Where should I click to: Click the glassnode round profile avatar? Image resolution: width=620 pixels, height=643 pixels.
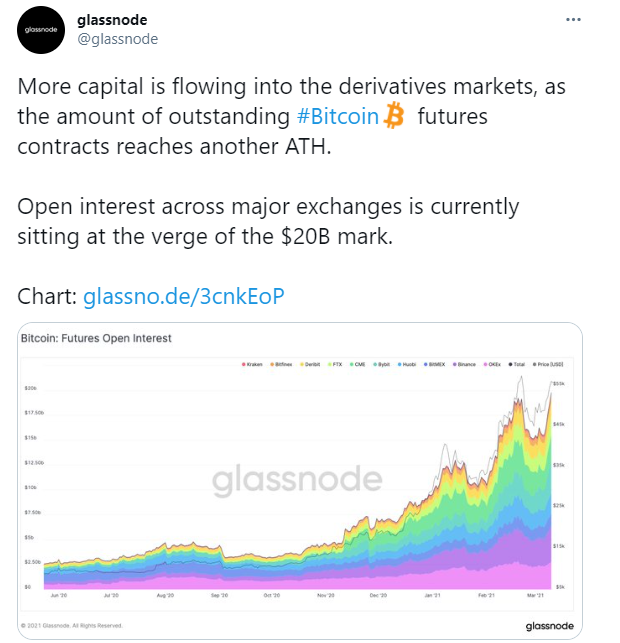coord(41,30)
